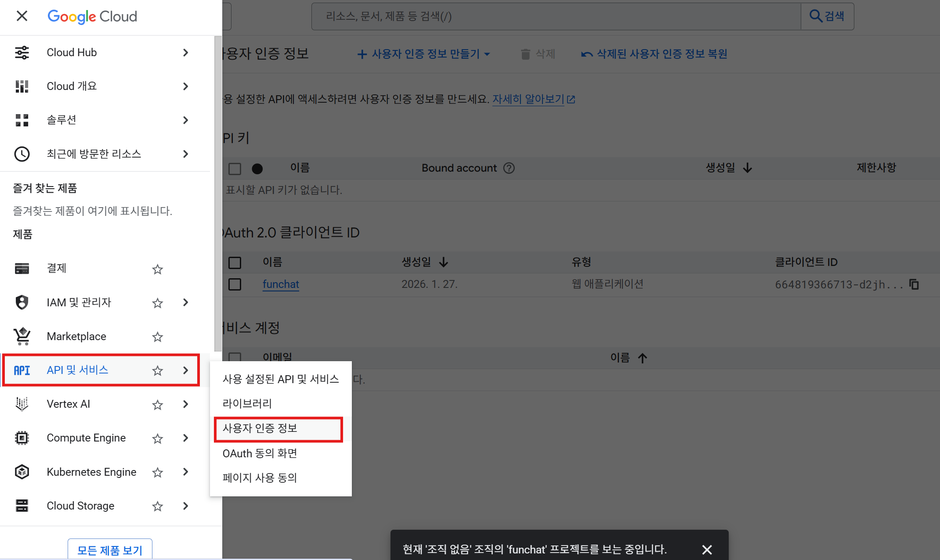Select 사용자 인증 정보 submenu item
This screenshot has height=560, width=940.
coord(260,428)
